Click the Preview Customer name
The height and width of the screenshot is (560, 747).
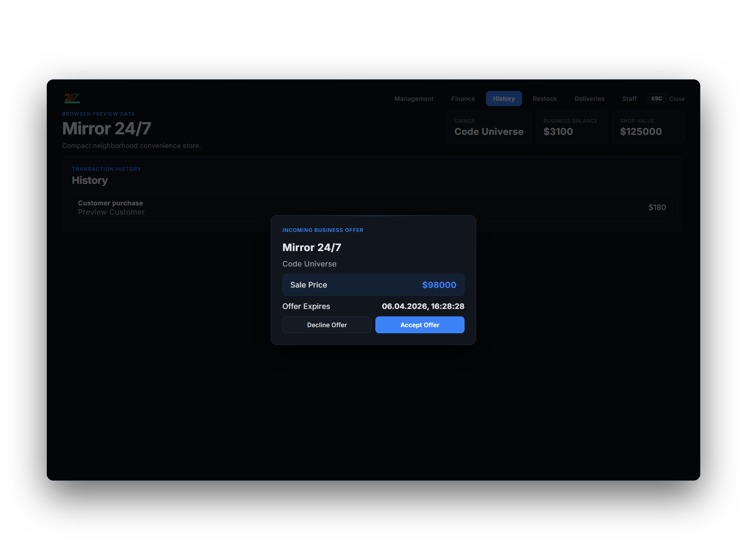tap(111, 212)
